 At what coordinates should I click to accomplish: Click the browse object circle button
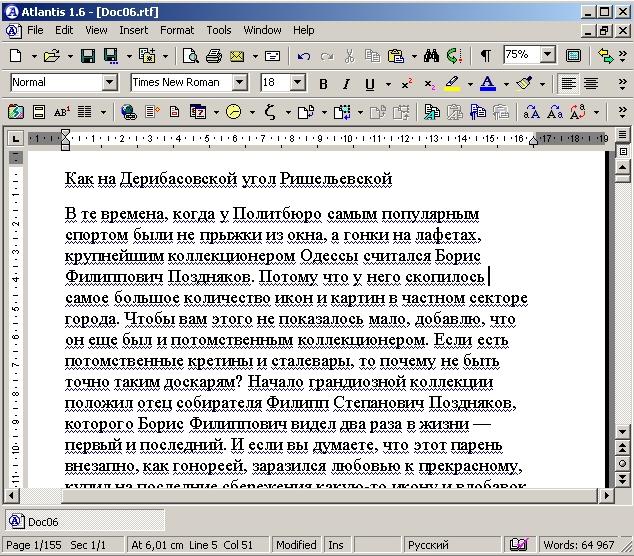pyautogui.click(x=622, y=463)
